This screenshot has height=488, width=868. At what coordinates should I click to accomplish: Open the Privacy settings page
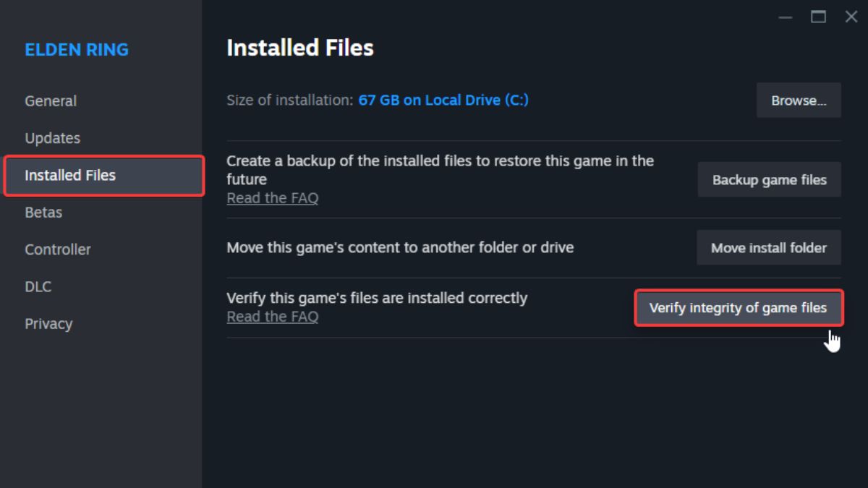coord(48,323)
